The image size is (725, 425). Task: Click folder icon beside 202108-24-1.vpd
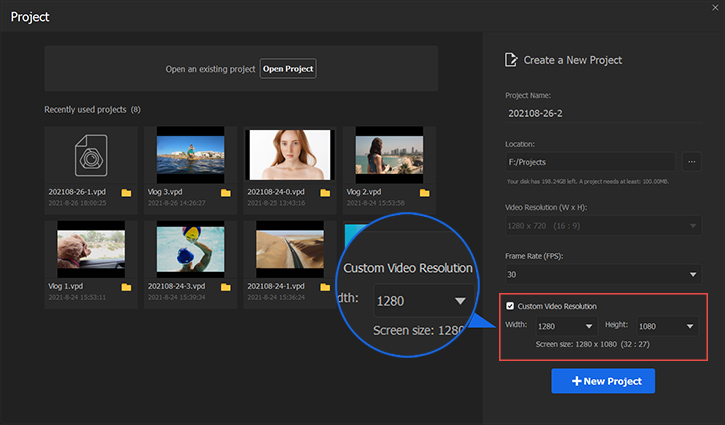[325, 287]
